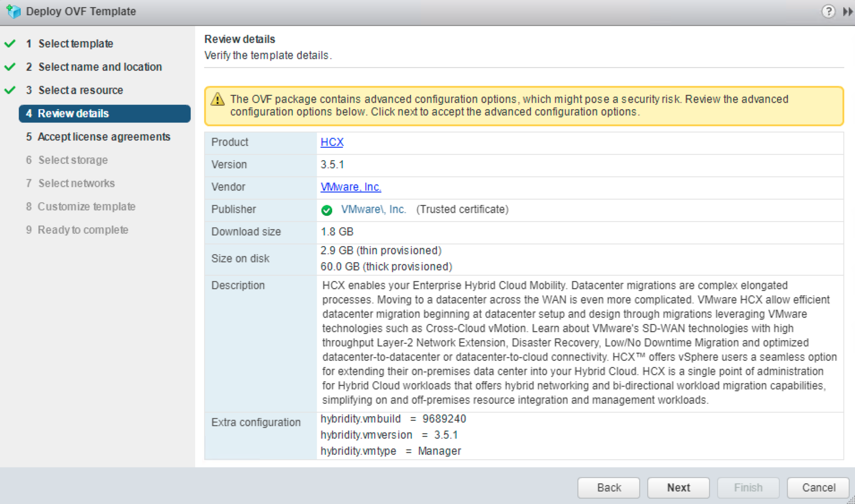Click the Back button

(609, 487)
